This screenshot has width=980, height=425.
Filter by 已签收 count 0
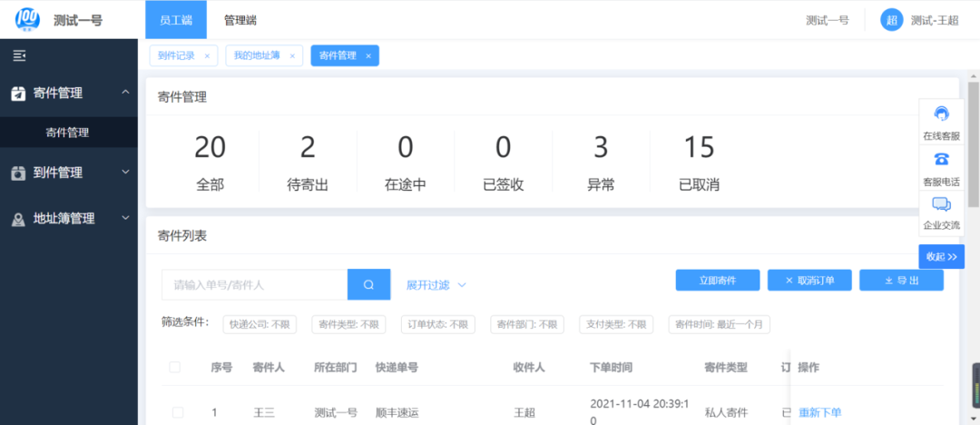pyautogui.click(x=503, y=163)
